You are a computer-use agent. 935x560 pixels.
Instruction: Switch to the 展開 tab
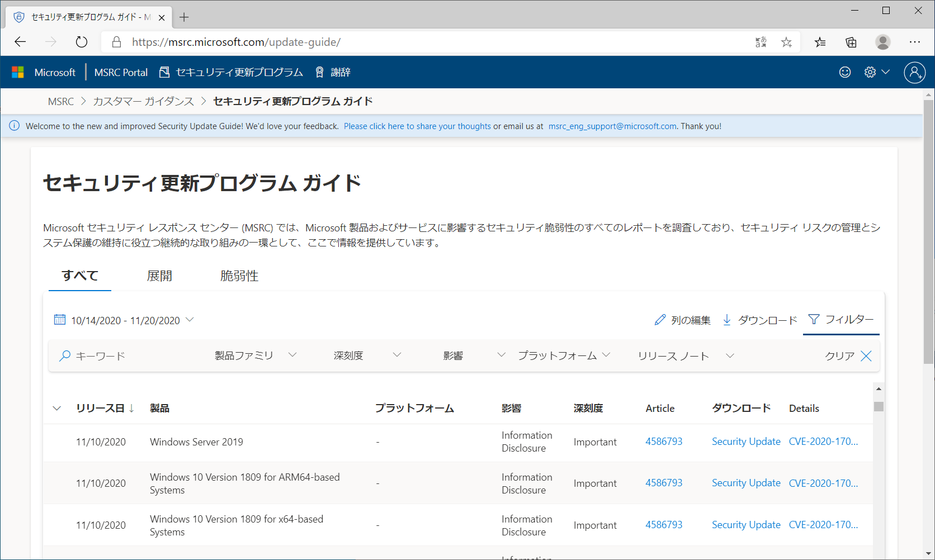coord(159,276)
